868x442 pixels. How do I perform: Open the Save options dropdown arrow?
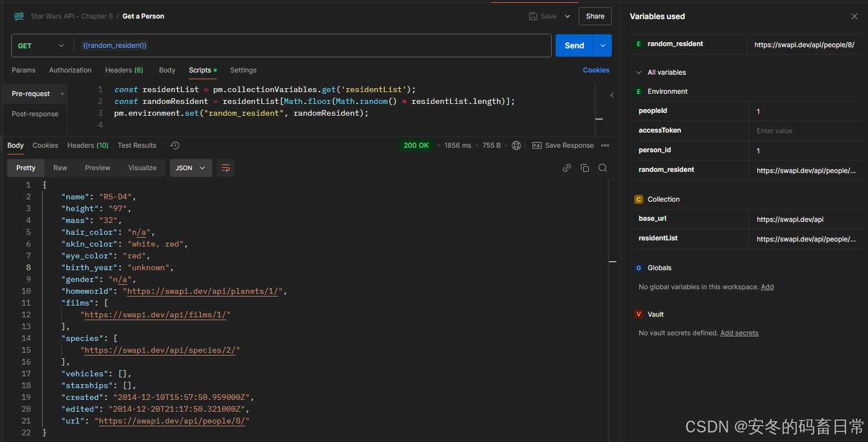(567, 16)
